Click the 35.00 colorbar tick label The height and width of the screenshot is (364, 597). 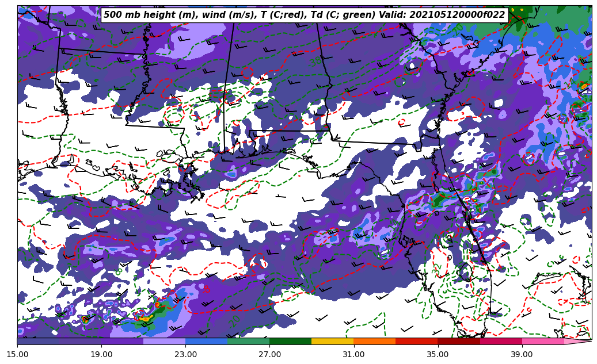tap(438, 354)
